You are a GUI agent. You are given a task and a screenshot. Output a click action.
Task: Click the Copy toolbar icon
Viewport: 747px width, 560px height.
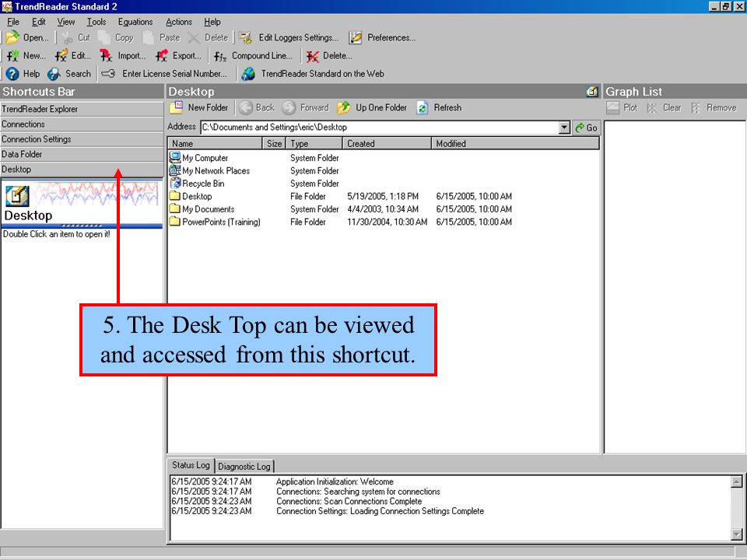click(104, 37)
